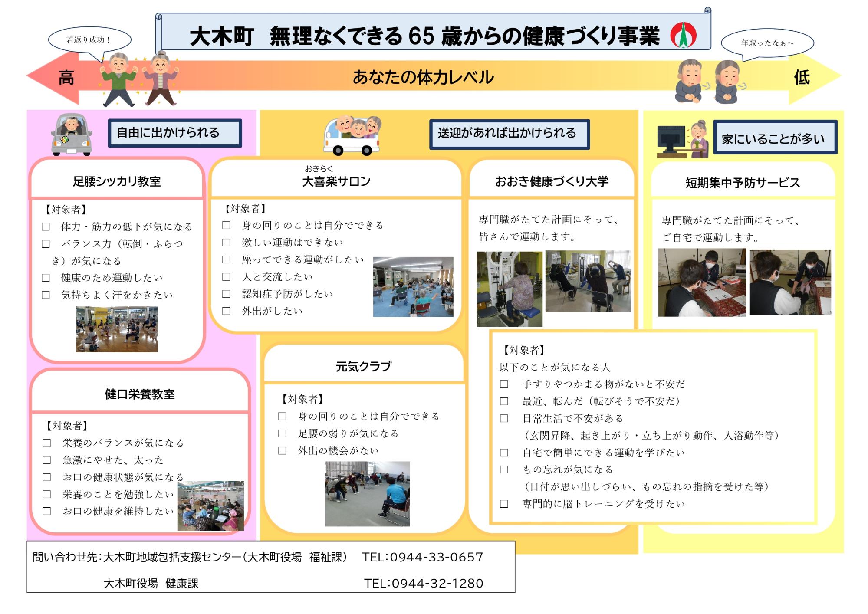Image resolution: width=868 pixels, height=614 pixels.
Task: Click the shuttle van with seniors illustration
Action: (352, 135)
